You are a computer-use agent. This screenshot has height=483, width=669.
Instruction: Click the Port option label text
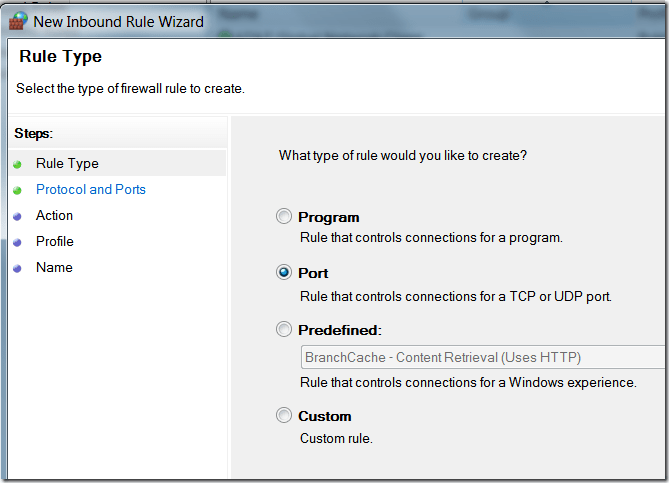[313, 273]
